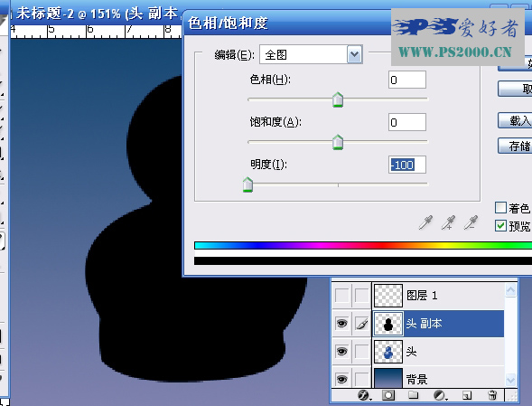The image size is (532, 406).
Task: Select the layer named 图层 1
Action: pyautogui.click(x=422, y=296)
